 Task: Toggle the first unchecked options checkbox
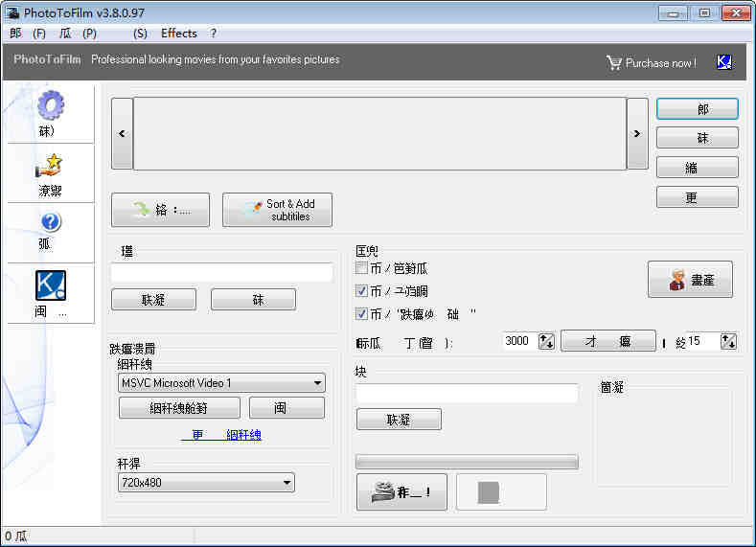361,267
